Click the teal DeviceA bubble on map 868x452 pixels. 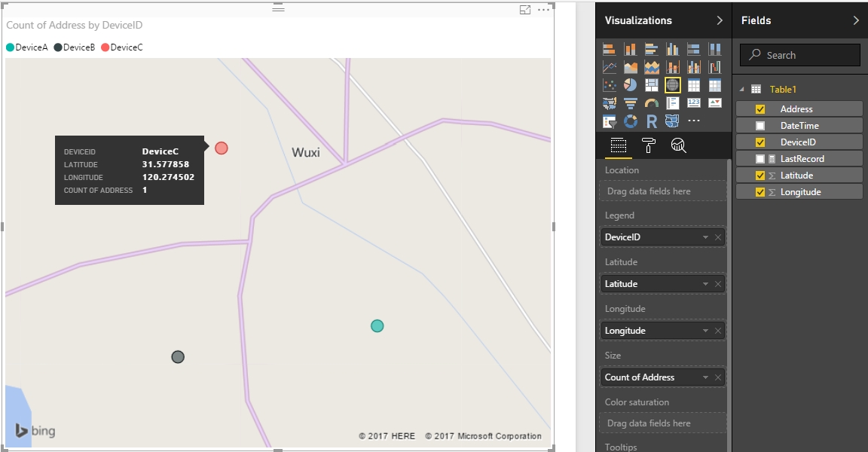377,326
